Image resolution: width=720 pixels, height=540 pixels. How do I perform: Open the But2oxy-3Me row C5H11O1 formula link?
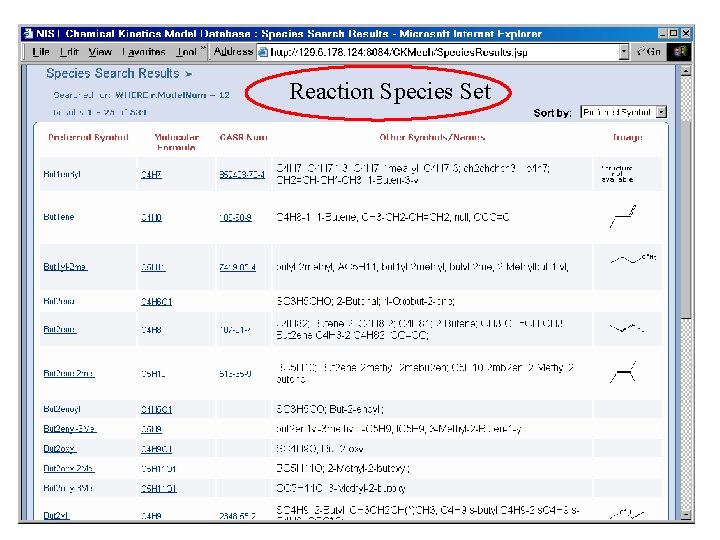tap(158, 489)
